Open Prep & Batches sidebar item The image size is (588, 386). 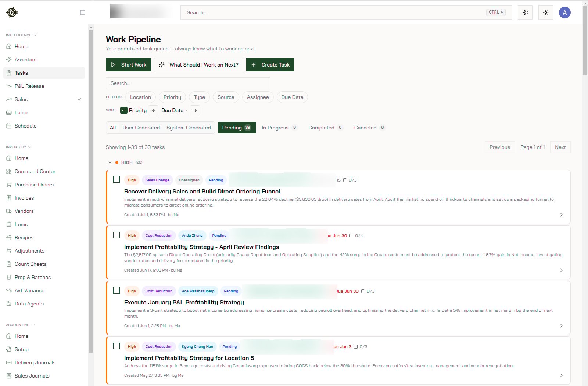coord(44,277)
